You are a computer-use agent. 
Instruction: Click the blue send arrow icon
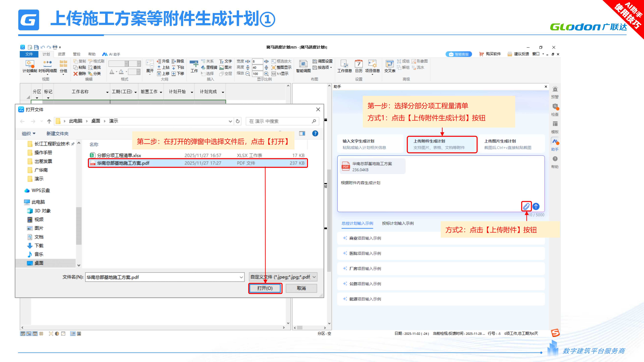536,206
